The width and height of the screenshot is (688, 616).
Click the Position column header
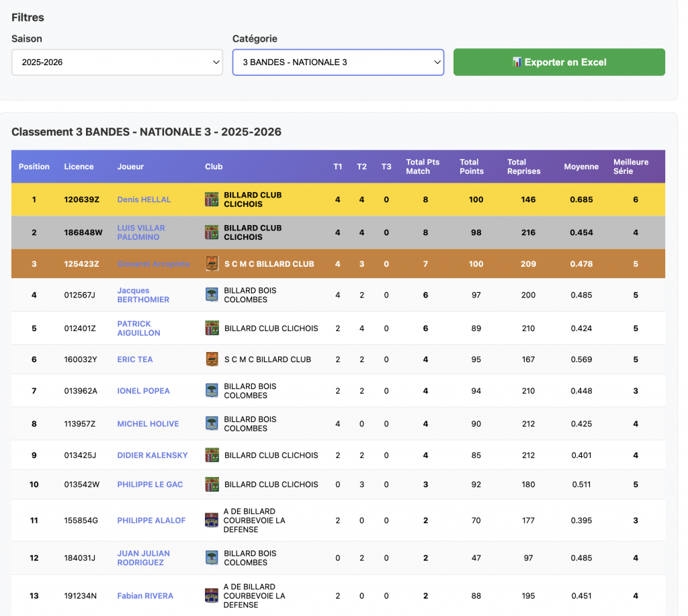click(34, 167)
